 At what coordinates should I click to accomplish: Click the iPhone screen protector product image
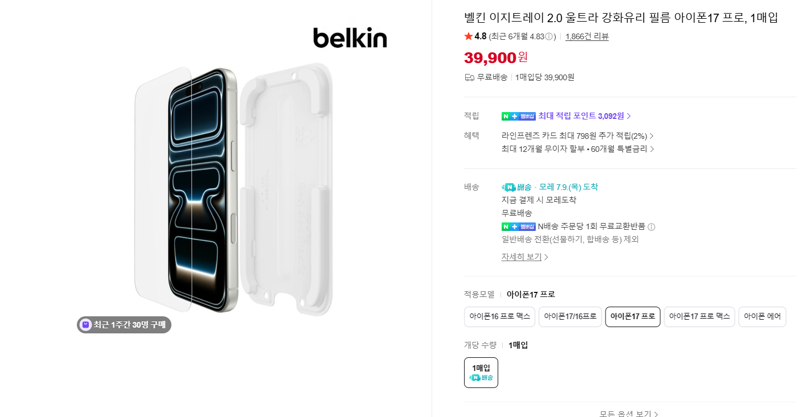[233, 189]
